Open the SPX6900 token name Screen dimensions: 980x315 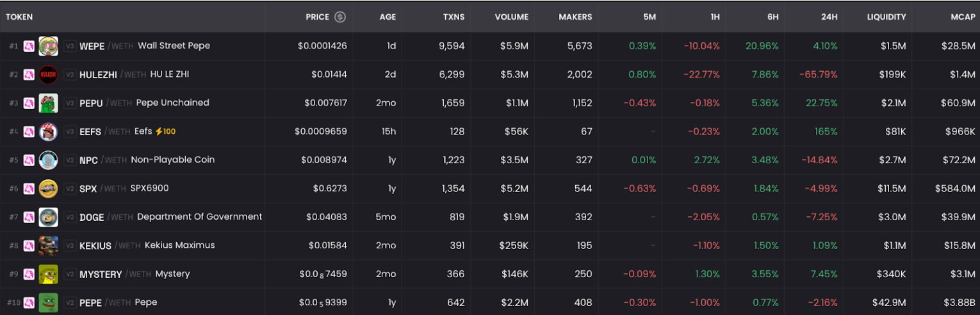[149, 188]
